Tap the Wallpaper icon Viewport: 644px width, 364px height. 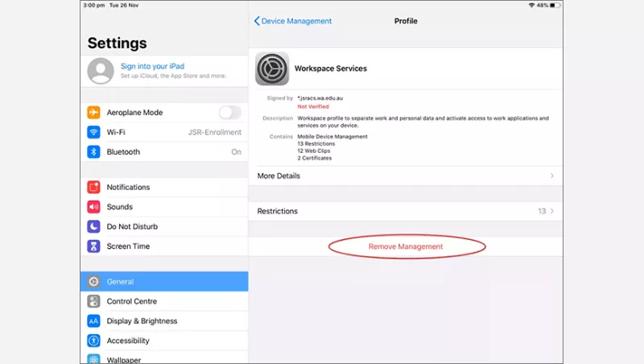coord(93,359)
